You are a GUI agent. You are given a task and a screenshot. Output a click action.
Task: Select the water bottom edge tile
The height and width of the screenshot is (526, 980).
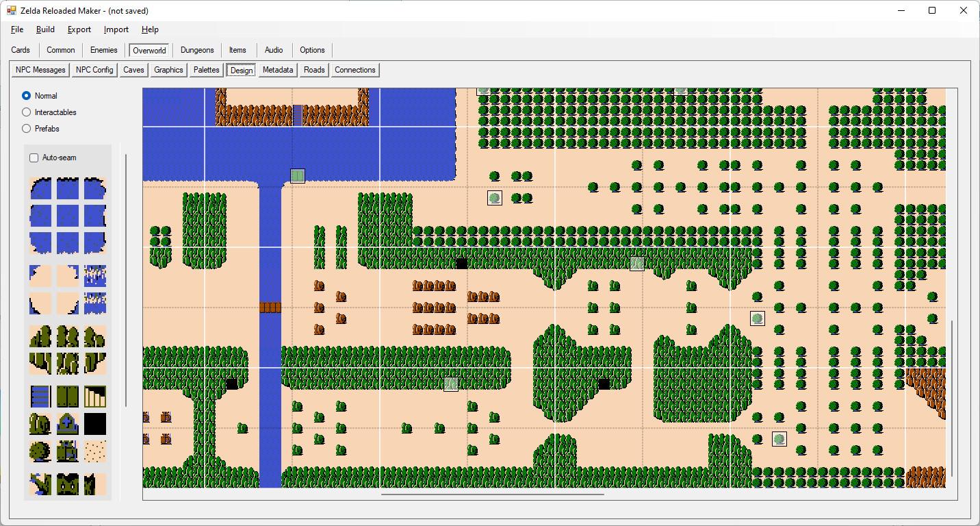click(x=68, y=243)
